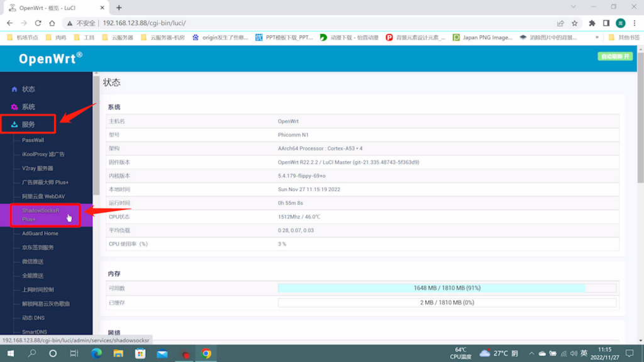Open 阿里云盘 WebDAV page
Viewport: 644px width, 362px height.
point(43,196)
